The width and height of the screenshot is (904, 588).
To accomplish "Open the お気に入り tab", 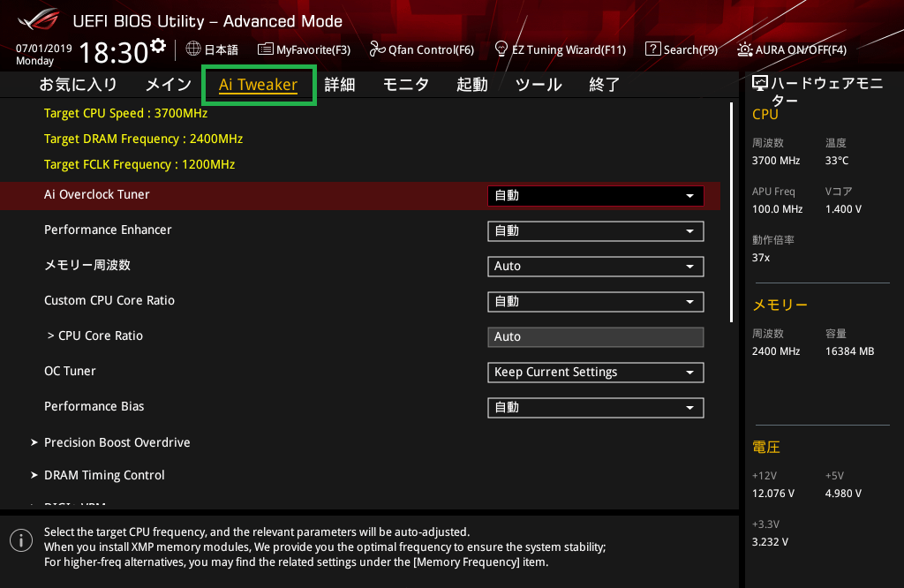I will pyautogui.click(x=78, y=85).
